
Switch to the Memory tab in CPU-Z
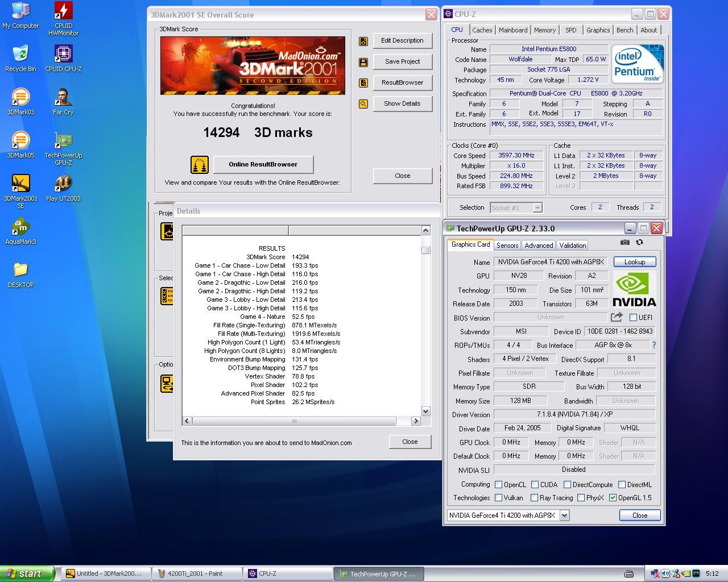click(545, 30)
